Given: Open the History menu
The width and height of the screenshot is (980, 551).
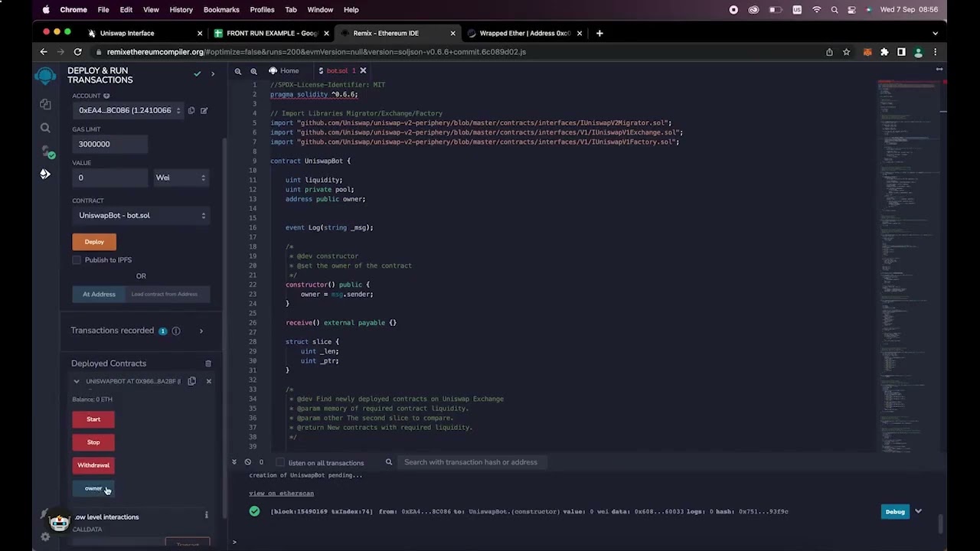Looking at the screenshot, I should (x=181, y=9).
